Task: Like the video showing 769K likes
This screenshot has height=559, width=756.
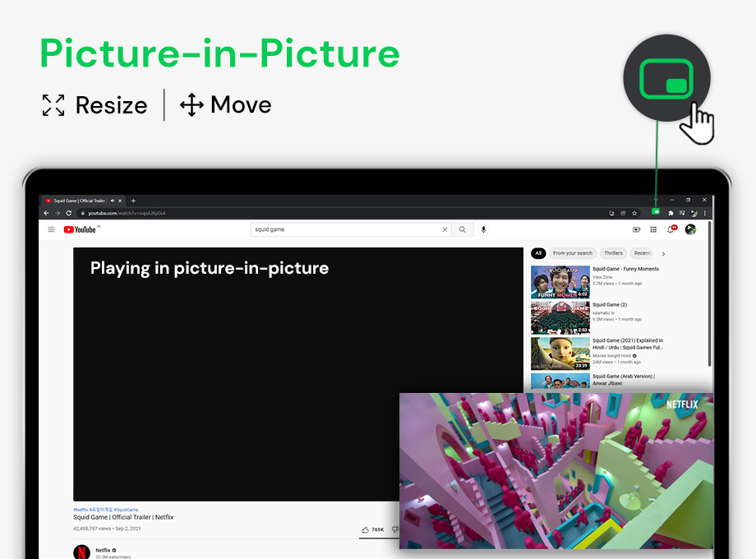Action: [372, 529]
